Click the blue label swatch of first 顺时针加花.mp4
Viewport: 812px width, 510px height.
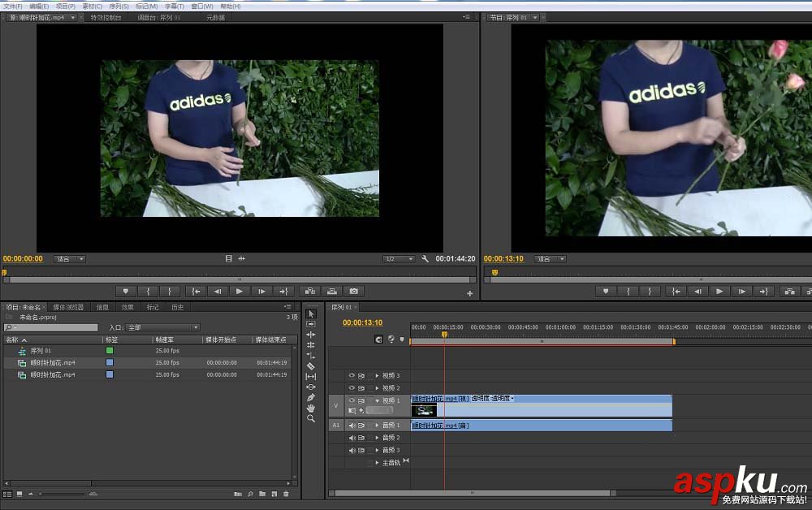110,362
